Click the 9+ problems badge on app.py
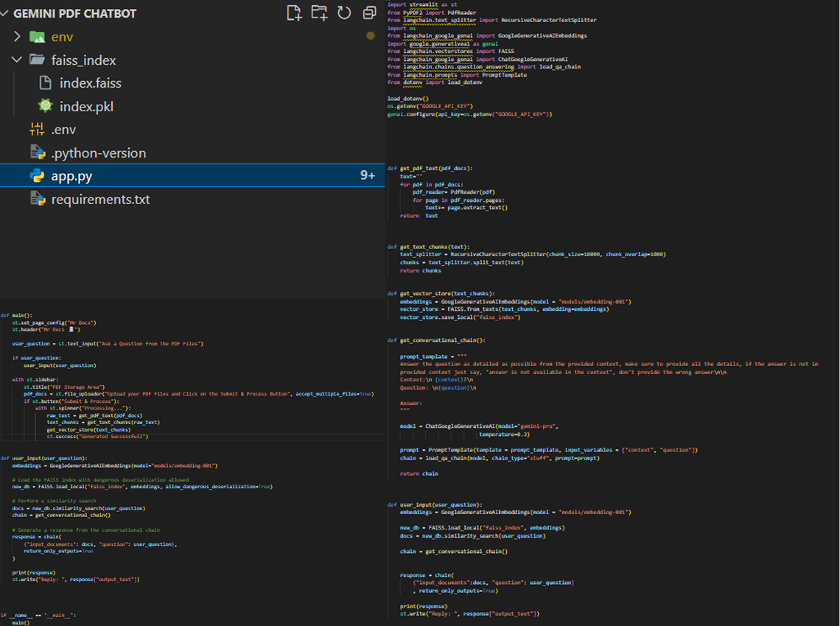 (x=368, y=175)
